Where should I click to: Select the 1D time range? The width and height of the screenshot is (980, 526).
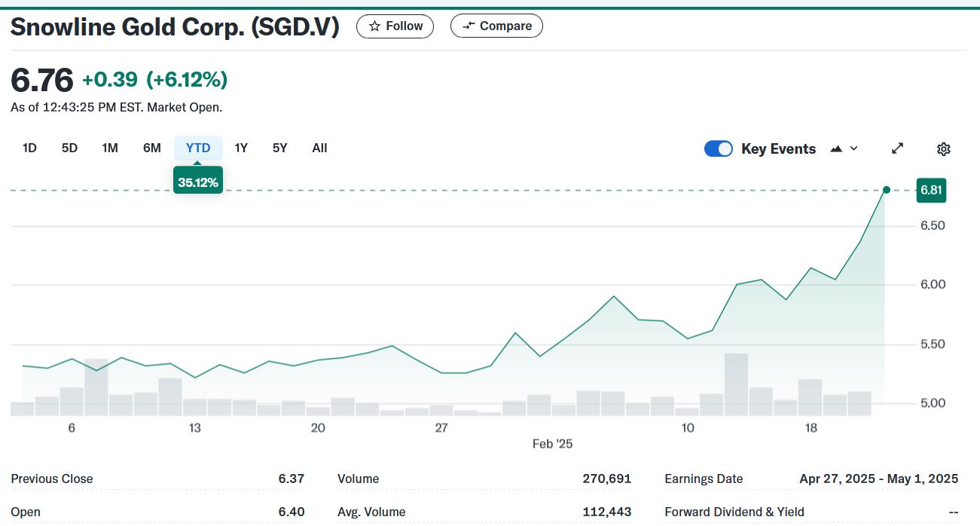(x=29, y=148)
